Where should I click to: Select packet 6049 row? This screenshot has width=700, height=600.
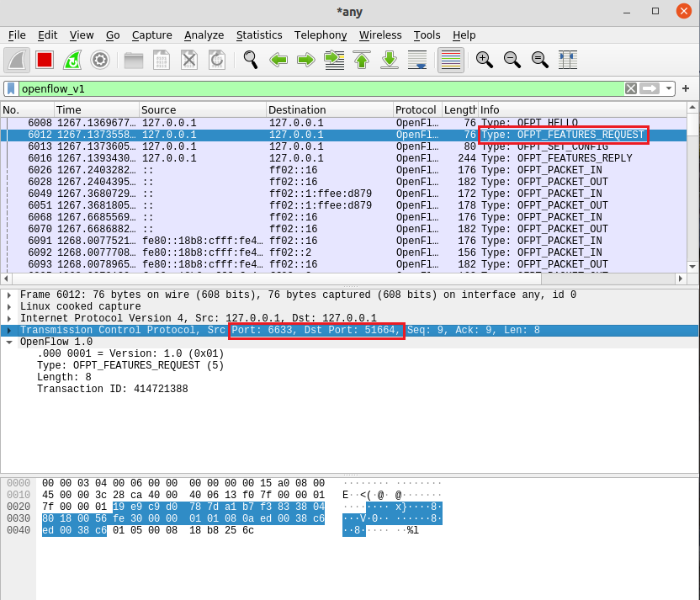tap(343, 194)
